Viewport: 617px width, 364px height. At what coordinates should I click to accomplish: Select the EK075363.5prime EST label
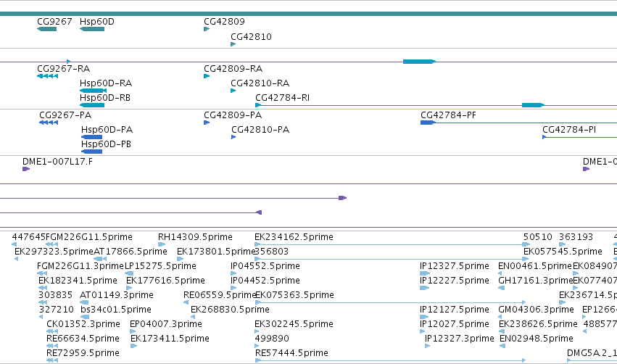click(x=295, y=295)
